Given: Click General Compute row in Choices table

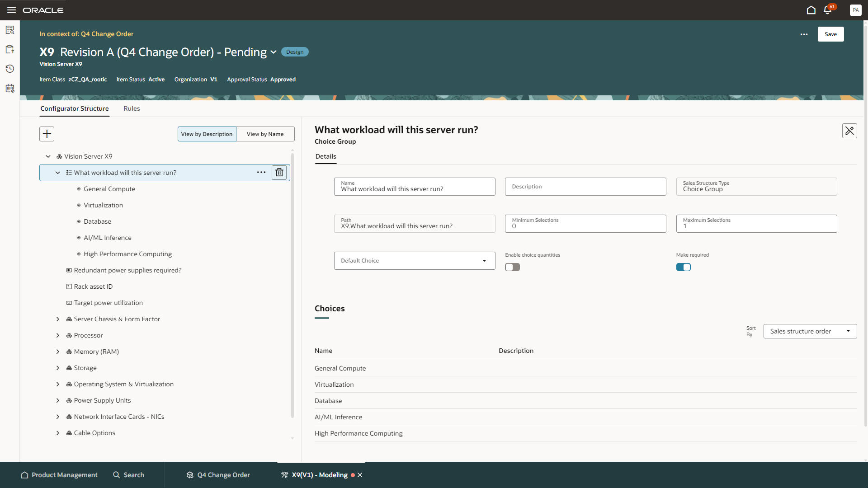Looking at the screenshot, I should 585,368.
